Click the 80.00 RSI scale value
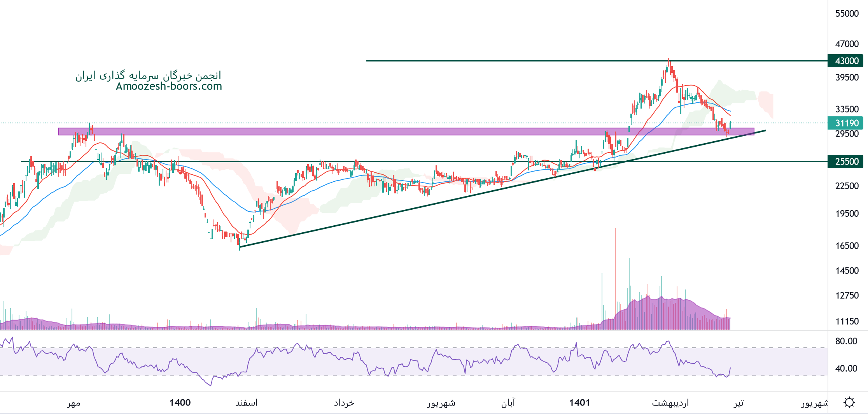This screenshot has width=868, height=414. click(846, 341)
